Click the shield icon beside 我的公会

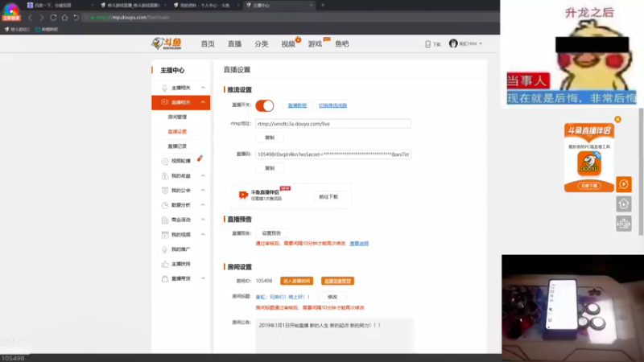coord(165,191)
